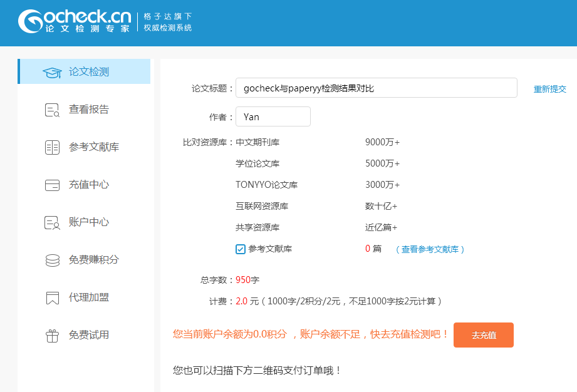Click the coin stack icon beside 免费赚积分
This screenshot has width=577, height=392.
(52, 260)
